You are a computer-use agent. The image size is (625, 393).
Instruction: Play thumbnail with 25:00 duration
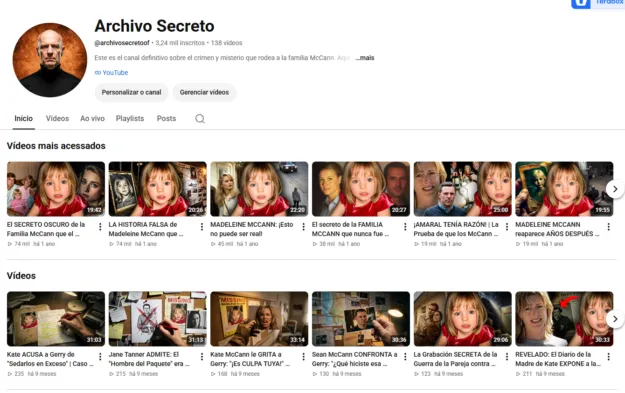click(x=462, y=189)
